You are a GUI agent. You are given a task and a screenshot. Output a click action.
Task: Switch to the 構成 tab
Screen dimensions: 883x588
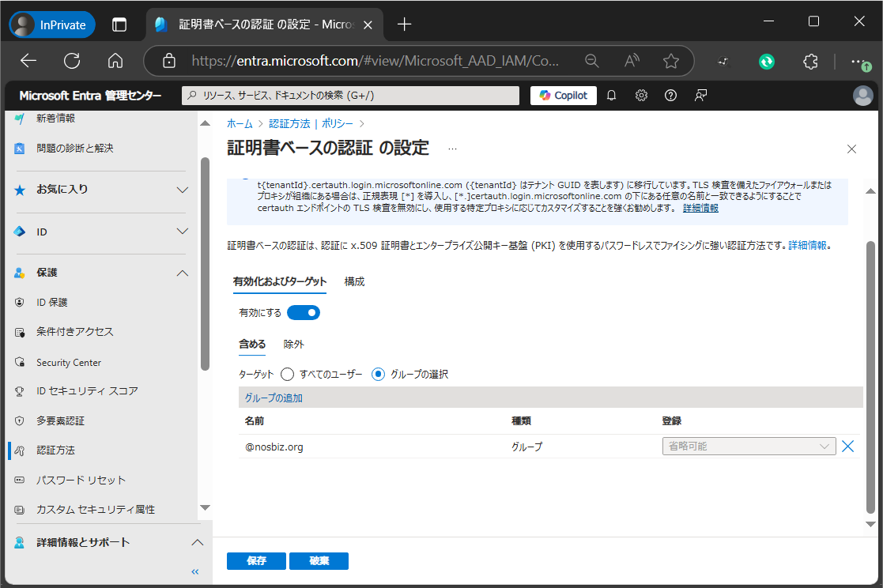pos(354,282)
